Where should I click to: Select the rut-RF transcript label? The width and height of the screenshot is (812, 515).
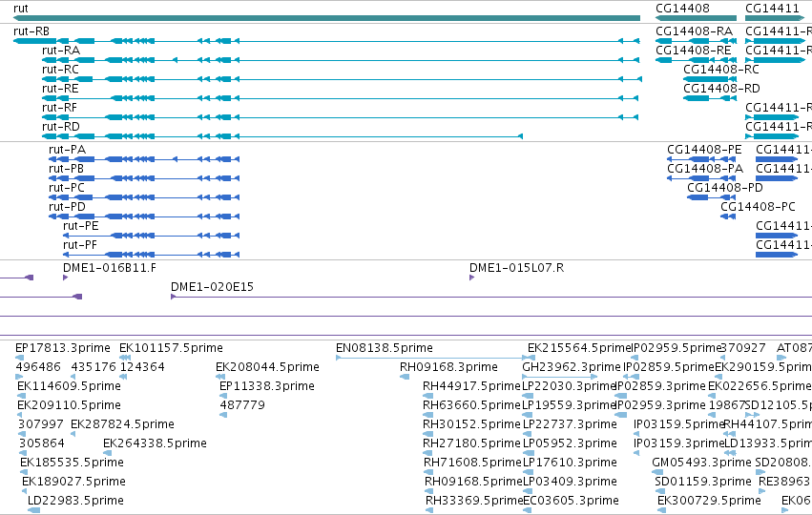click(59, 108)
